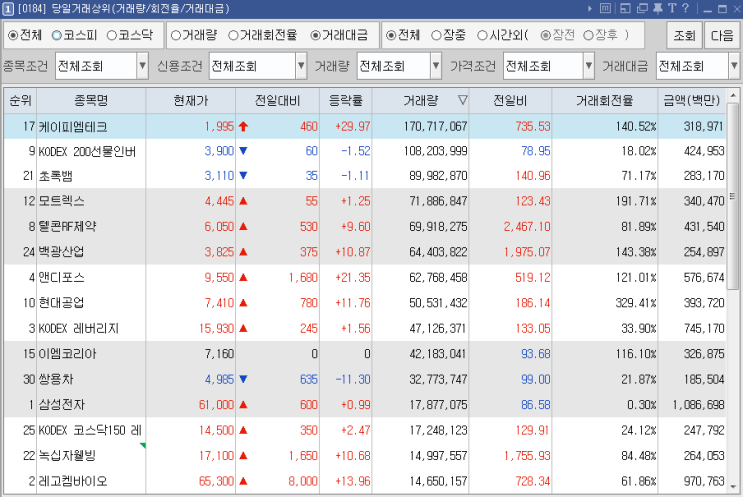
Task: Click the 다음 button
Action: click(722, 36)
